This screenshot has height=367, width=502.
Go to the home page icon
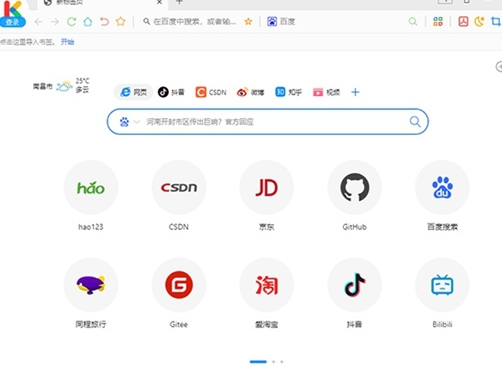click(88, 22)
